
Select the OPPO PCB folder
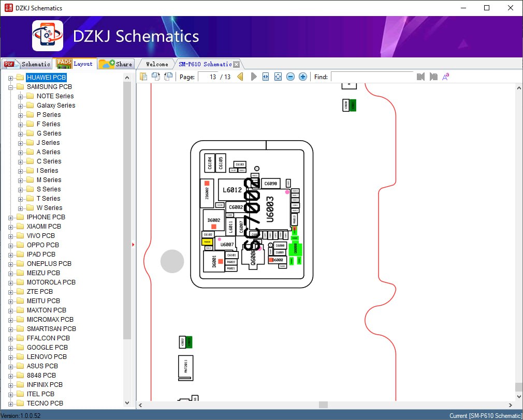click(42, 245)
